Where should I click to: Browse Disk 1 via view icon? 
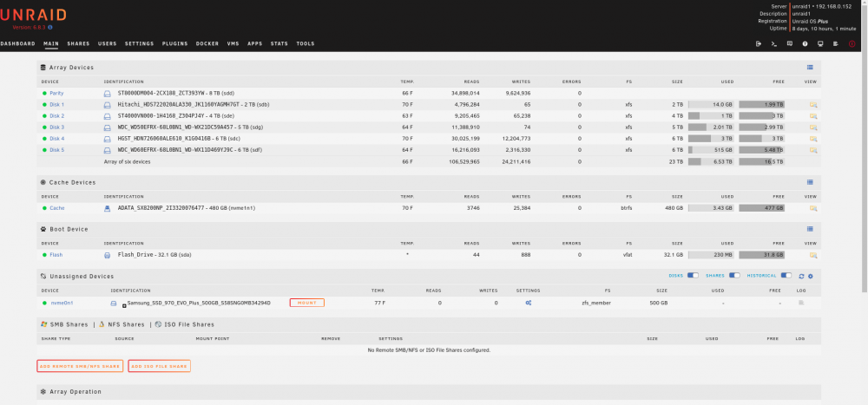pos(813,105)
